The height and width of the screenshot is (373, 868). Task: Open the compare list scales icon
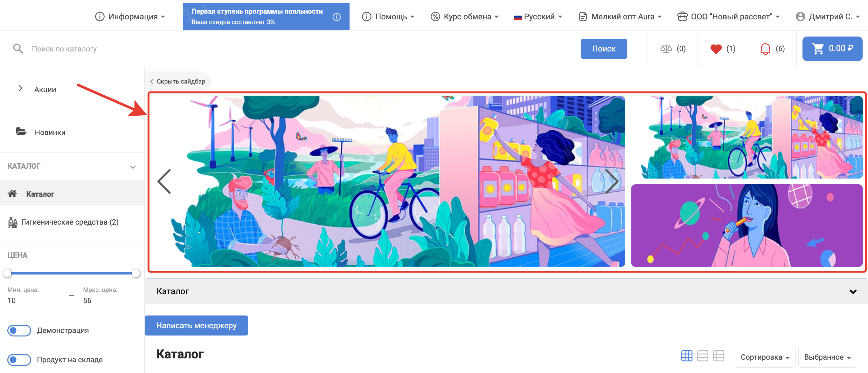tap(666, 49)
